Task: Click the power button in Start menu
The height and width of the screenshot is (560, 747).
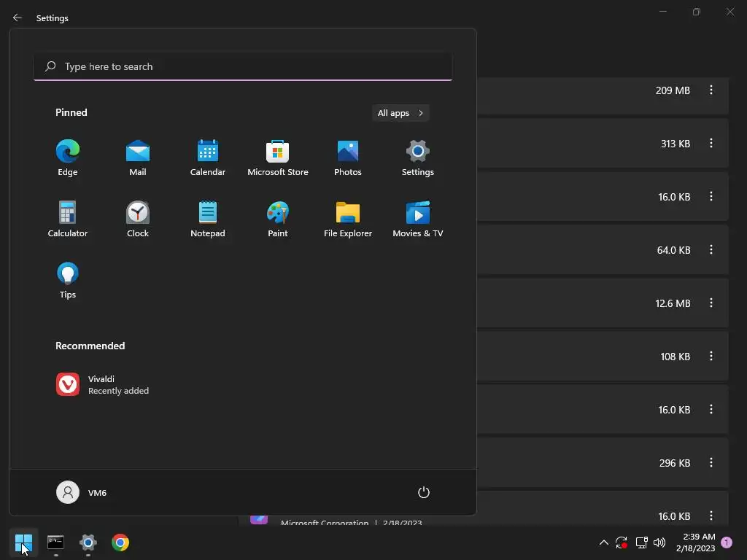Action: (x=424, y=492)
